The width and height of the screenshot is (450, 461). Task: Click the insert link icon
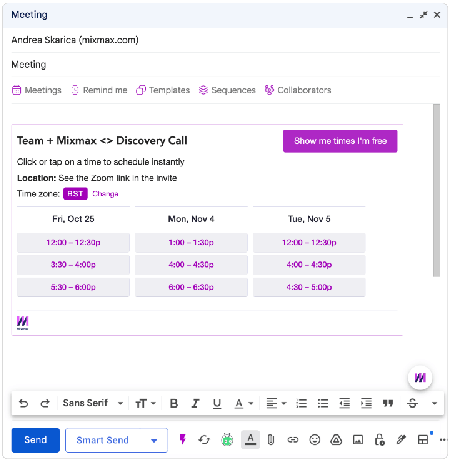tap(293, 440)
